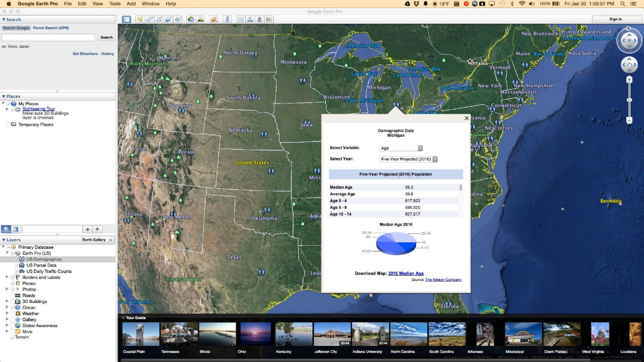644x362 pixels.
Task: Collapse the Earth Pro (US) tree node
Action: click(x=7, y=253)
